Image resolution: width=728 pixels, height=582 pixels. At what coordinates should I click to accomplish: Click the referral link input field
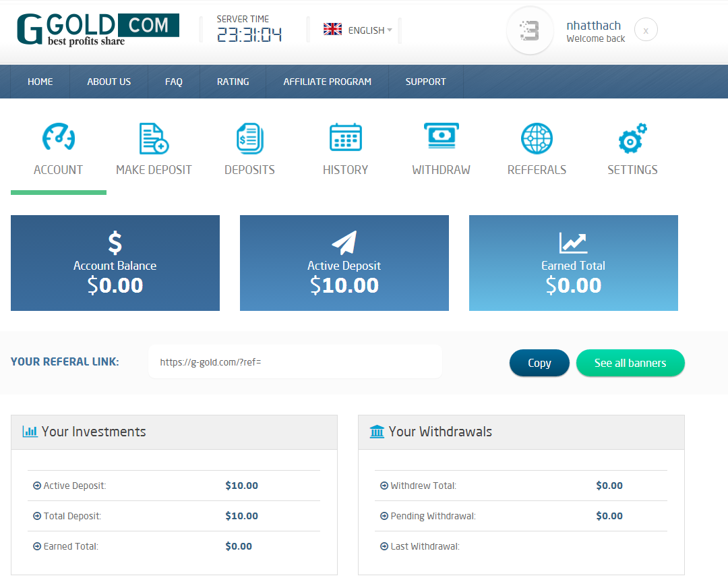[x=295, y=362]
